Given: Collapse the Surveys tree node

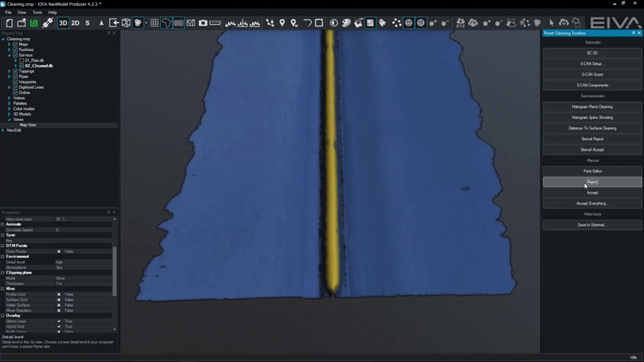Looking at the screenshot, I should pyautogui.click(x=9, y=55).
